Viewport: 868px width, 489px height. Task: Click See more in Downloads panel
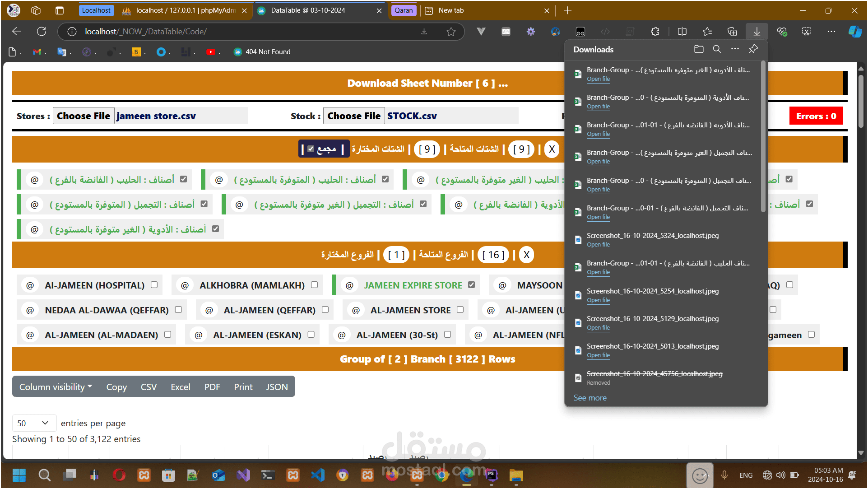click(590, 398)
